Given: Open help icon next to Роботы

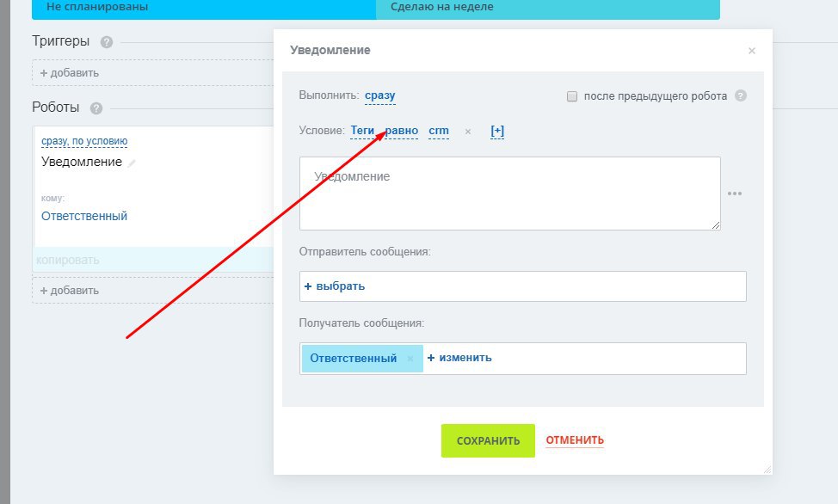Looking at the screenshot, I should coord(96,108).
